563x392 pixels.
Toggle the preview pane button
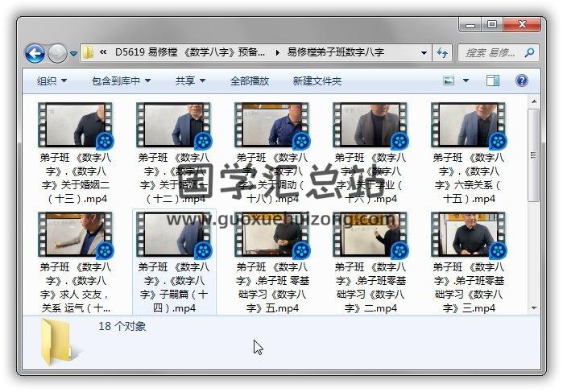point(493,80)
